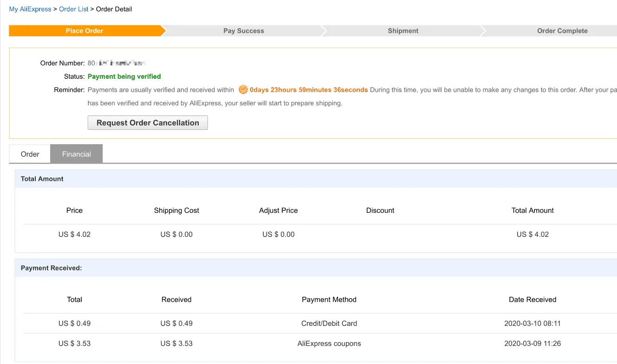This screenshot has width=617, height=364.
Task: Click the US $ 4.02 price value
Action: pos(74,235)
